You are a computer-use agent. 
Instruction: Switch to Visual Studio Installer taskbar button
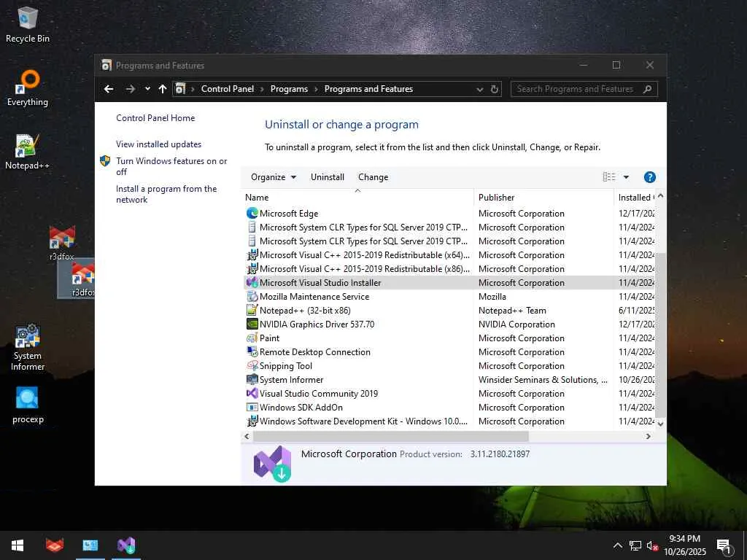pyautogui.click(x=126, y=545)
